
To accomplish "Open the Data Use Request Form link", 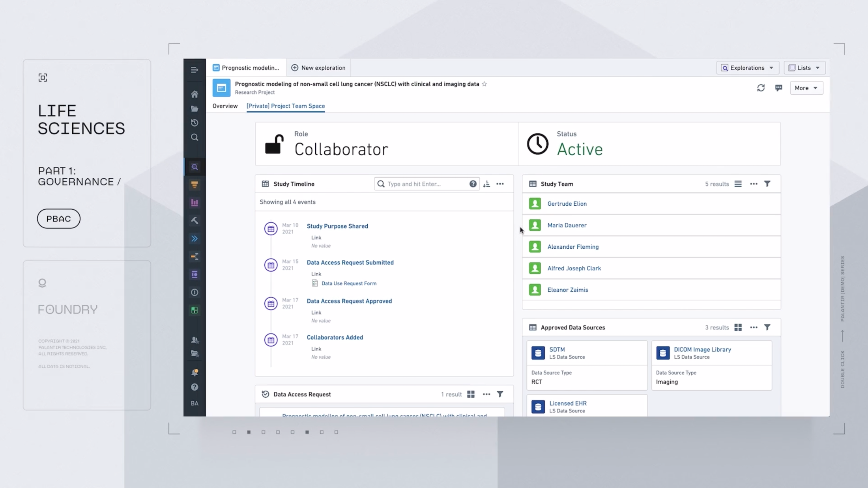I will pyautogui.click(x=349, y=283).
